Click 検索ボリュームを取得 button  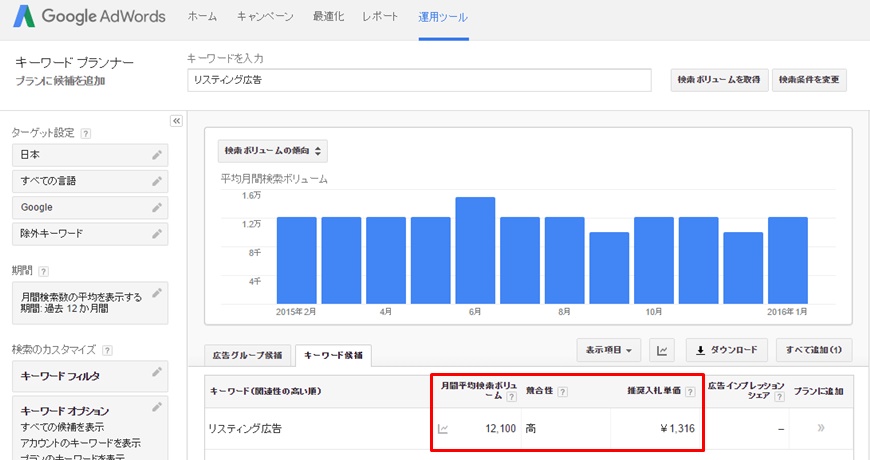[717, 80]
